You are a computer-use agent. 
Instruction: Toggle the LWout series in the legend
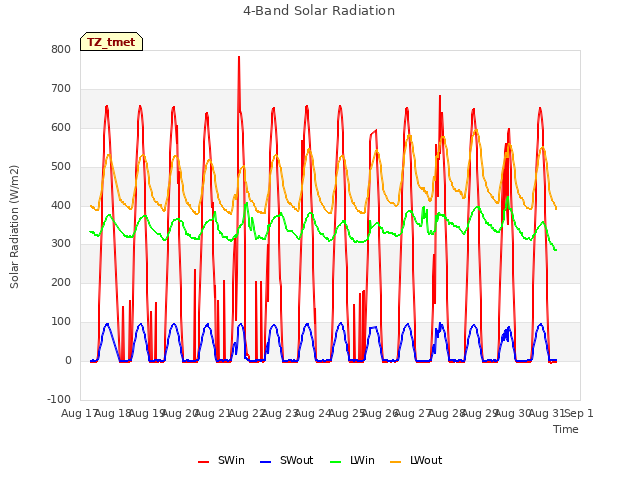click(x=416, y=460)
